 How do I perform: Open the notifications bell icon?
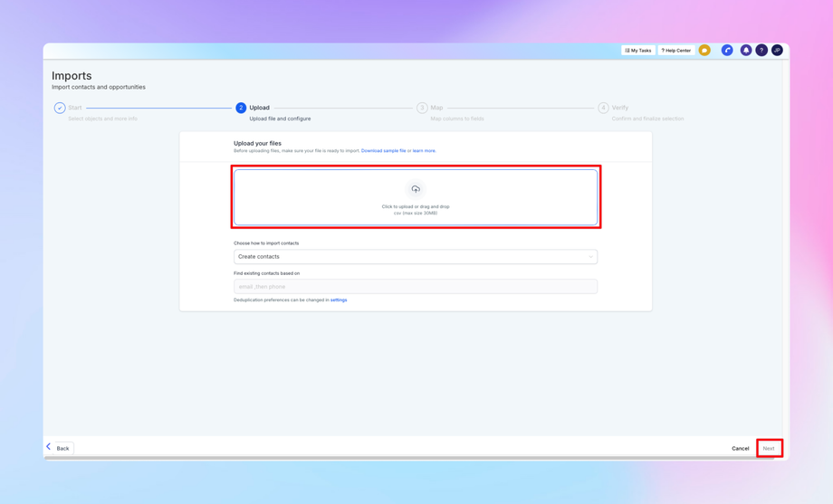746,51
